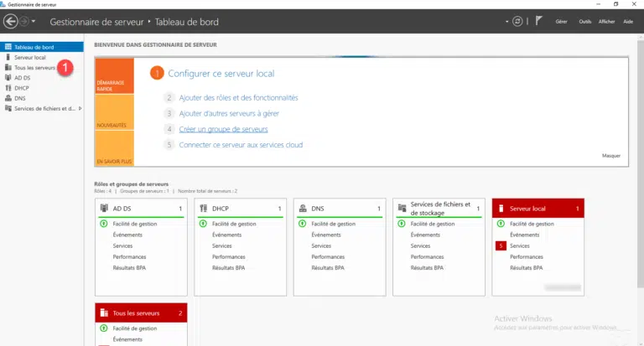Select Tous les serveurs in sidebar
Screen dimensions: 644x346
click(34, 68)
